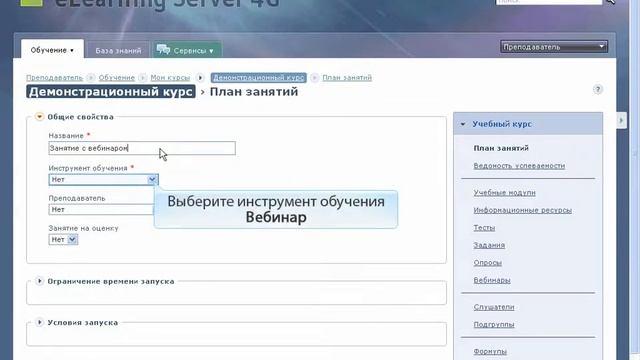640x360 pixels.
Task: Open Информационные ресурсы link
Action: point(522,210)
